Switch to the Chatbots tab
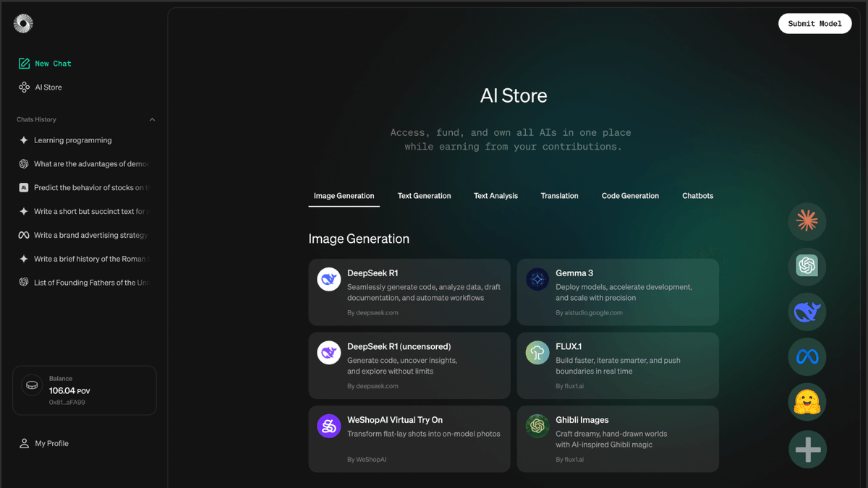 (x=697, y=196)
